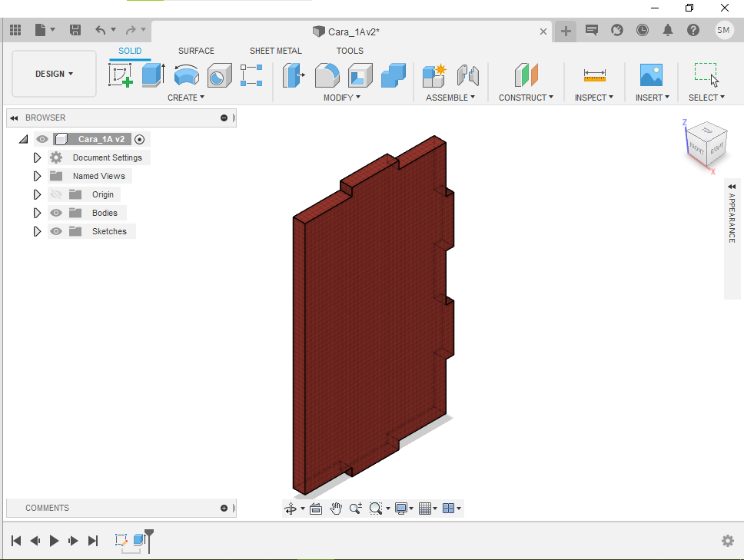Select the Revolve tool

tap(187, 75)
